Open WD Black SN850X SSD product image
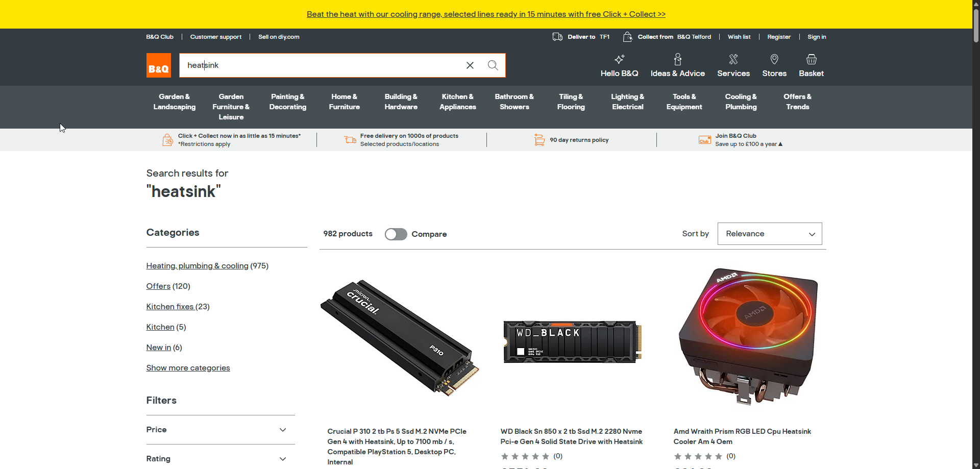The image size is (980, 469). point(573,342)
